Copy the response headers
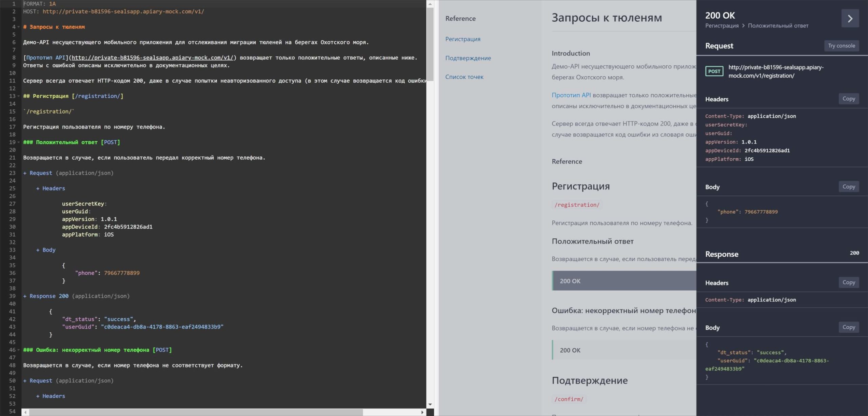 tap(849, 282)
